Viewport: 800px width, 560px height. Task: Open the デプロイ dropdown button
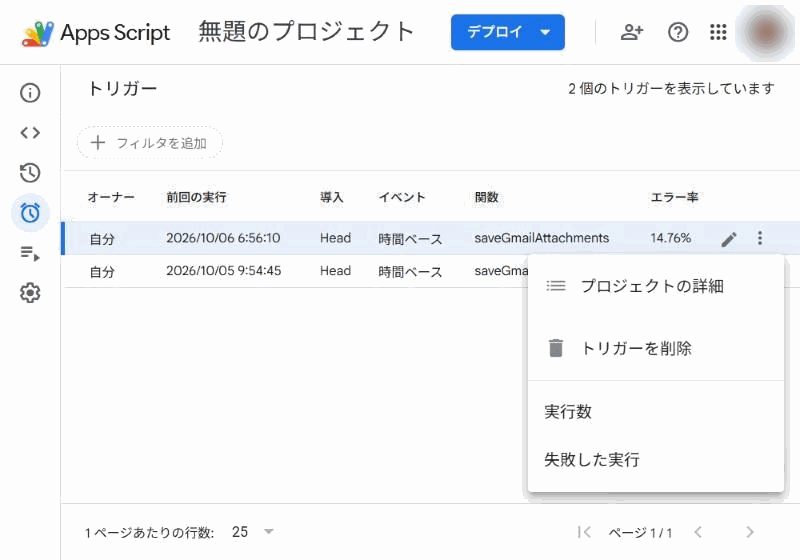(508, 32)
